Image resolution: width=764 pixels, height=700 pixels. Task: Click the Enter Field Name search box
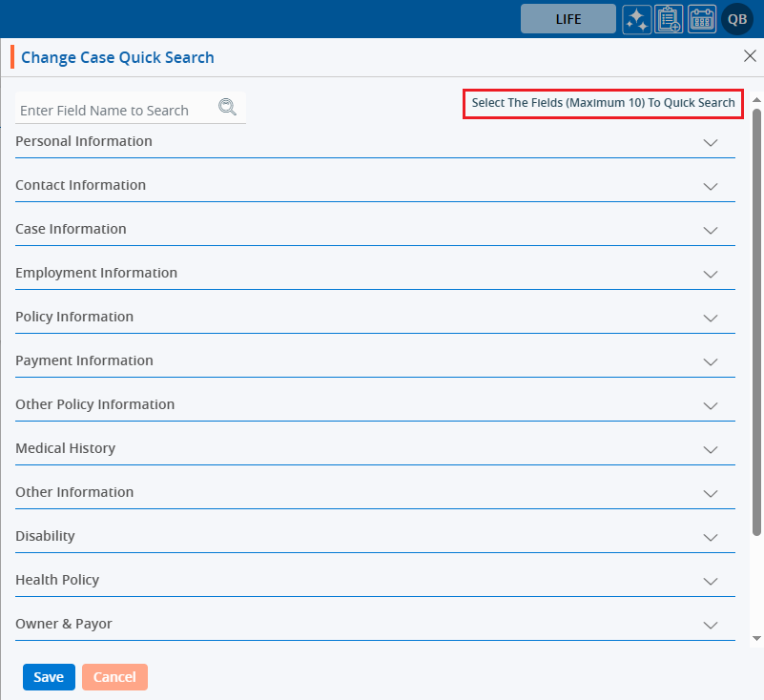(114, 111)
